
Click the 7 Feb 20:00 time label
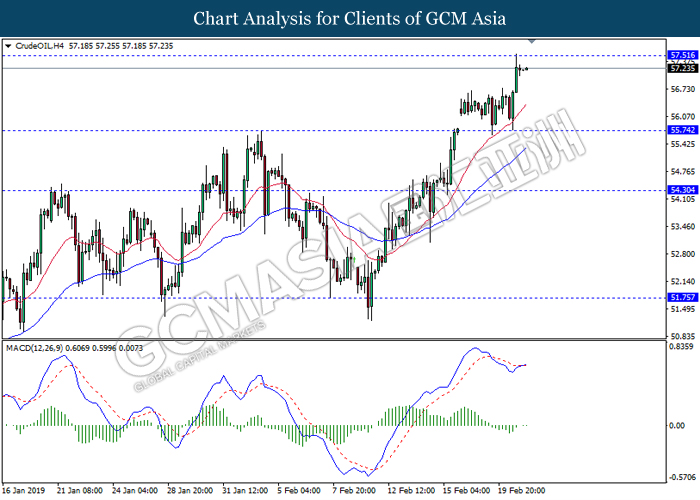(354, 490)
